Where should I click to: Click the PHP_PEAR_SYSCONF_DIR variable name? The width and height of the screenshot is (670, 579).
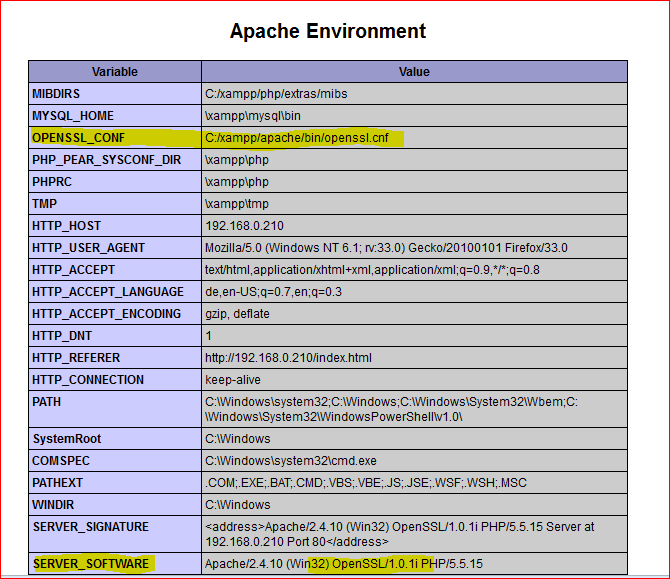pos(106,160)
